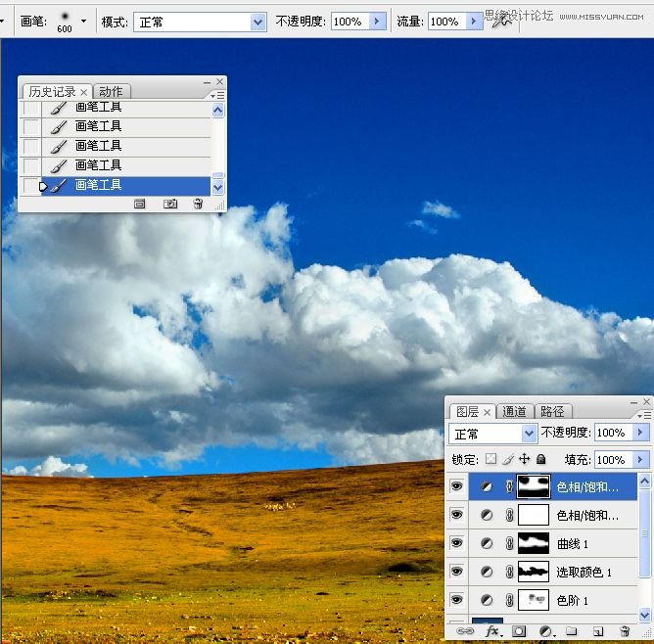
Task: Select the layer named 曲线 1
Action: click(x=572, y=543)
